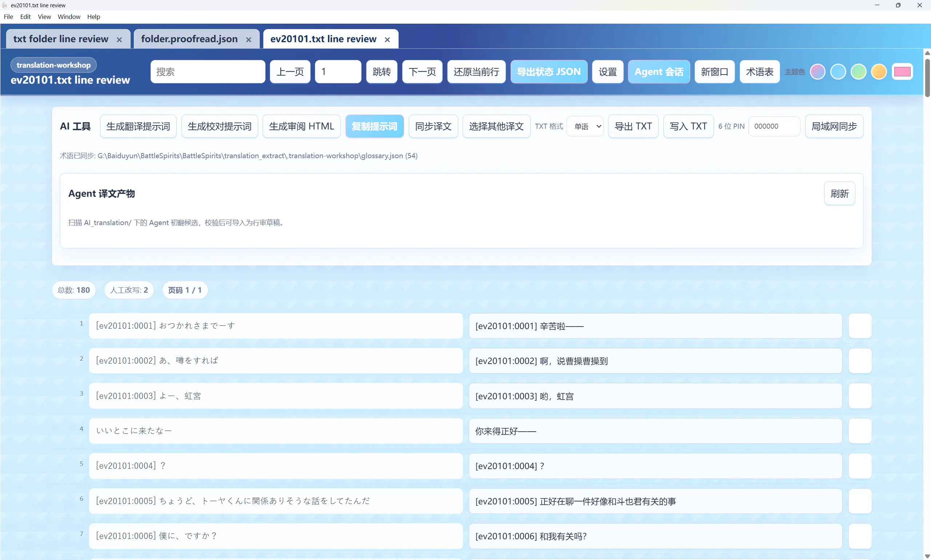Click the 总数: 180 counter chip
The image size is (931, 560).
[x=73, y=290]
